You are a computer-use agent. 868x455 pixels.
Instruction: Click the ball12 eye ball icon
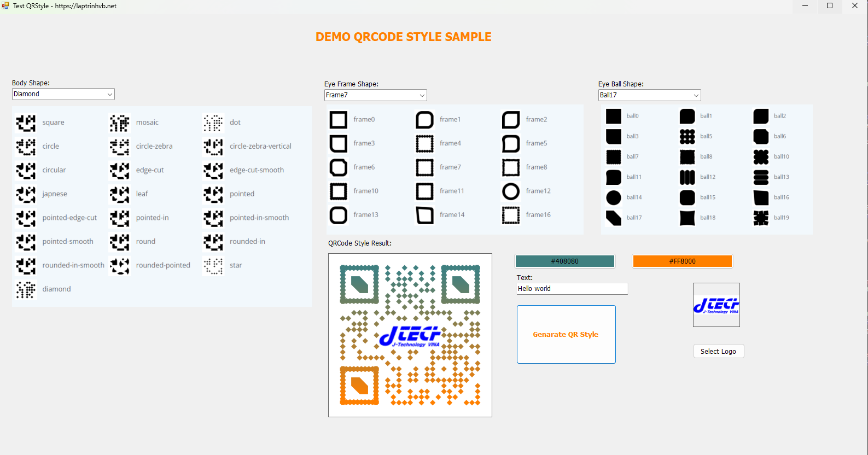[x=688, y=177]
